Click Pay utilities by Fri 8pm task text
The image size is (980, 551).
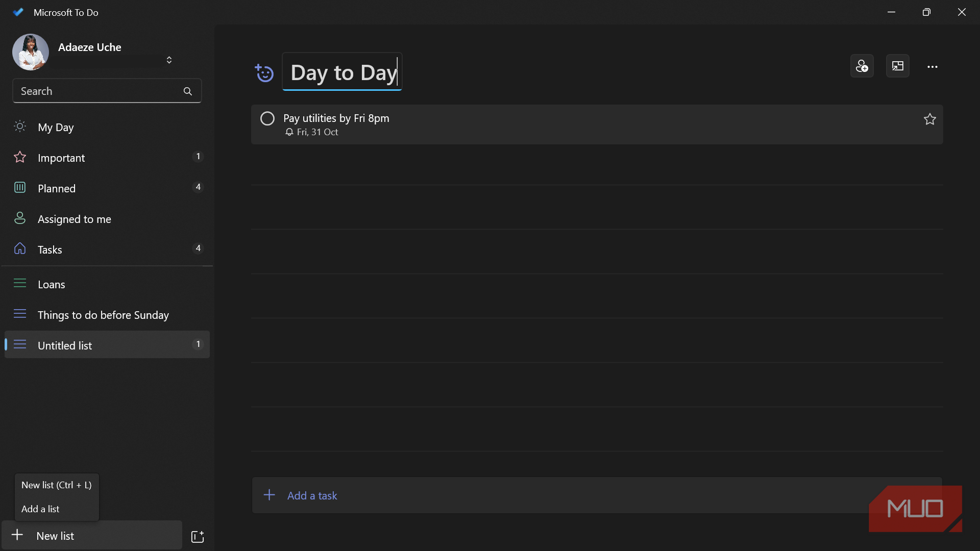tap(336, 118)
